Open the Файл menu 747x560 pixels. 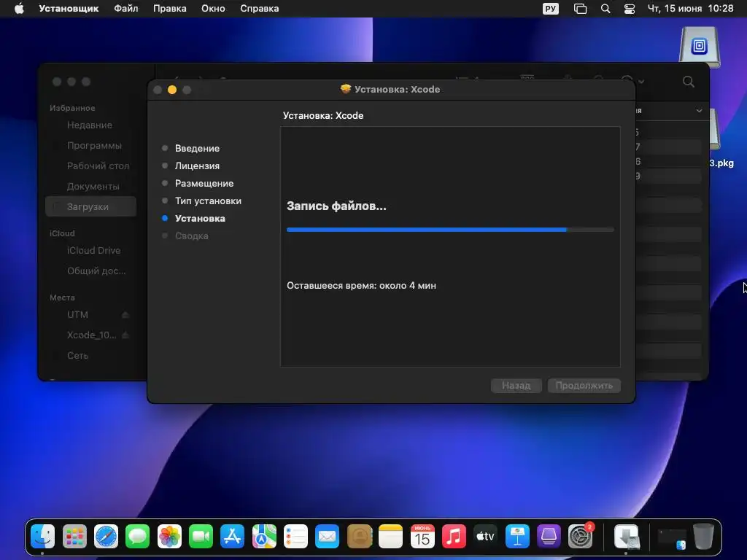tap(125, 9)
